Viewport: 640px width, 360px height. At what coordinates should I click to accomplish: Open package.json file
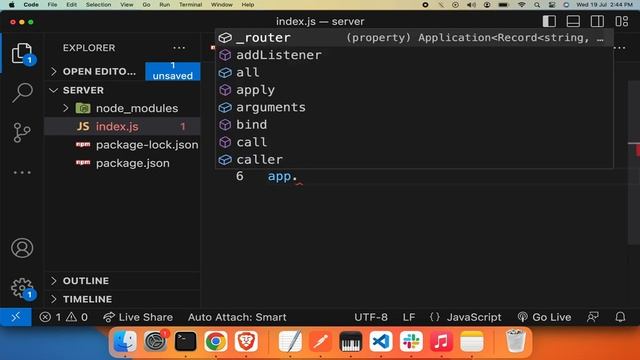(122, 163)
